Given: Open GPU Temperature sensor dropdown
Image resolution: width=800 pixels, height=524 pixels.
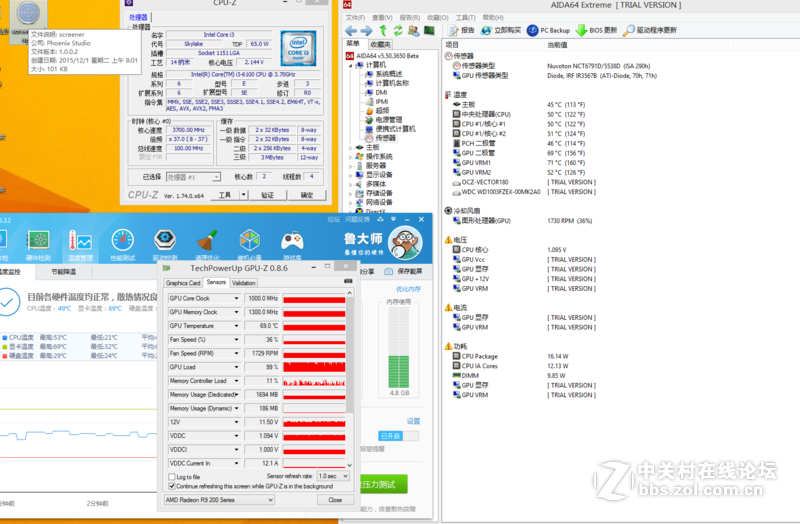Looking at the screenshot, I should [236, 326].
